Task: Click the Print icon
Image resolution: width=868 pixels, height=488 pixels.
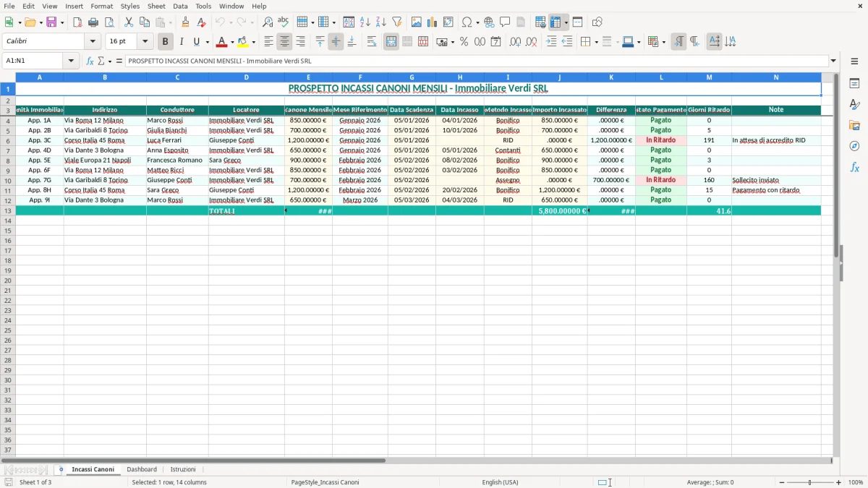Action: (93, 22)
